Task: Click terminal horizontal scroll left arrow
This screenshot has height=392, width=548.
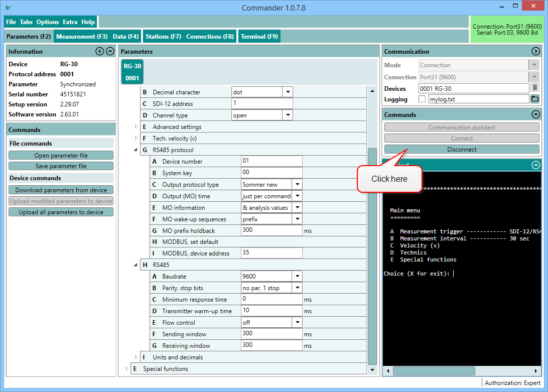Action: coord(388,371)
